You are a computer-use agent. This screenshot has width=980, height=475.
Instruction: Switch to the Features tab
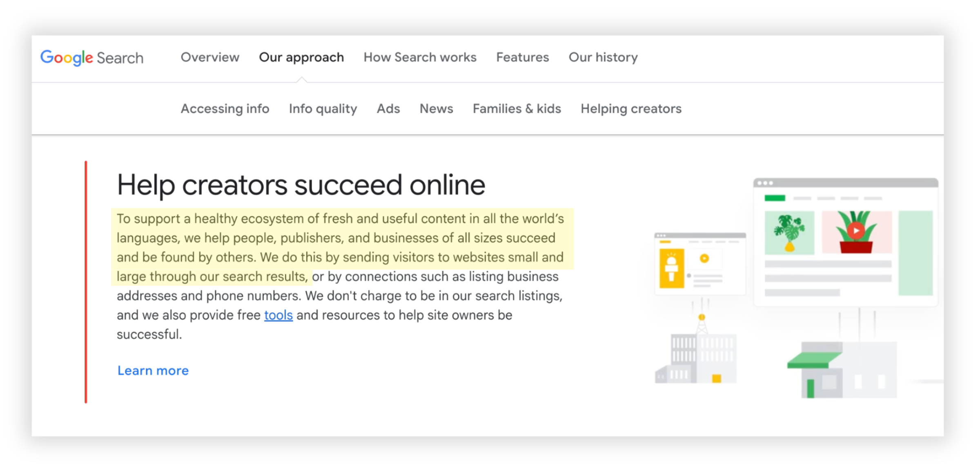click(523, 58)
